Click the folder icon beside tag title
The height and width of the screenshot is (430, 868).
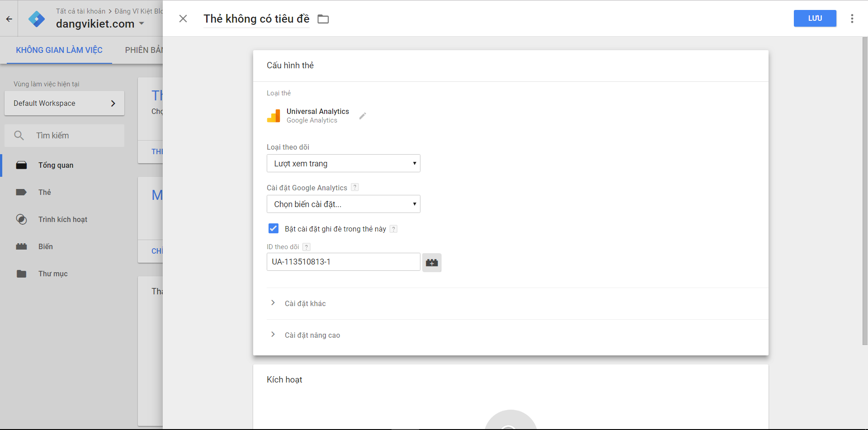coord(323,19)
